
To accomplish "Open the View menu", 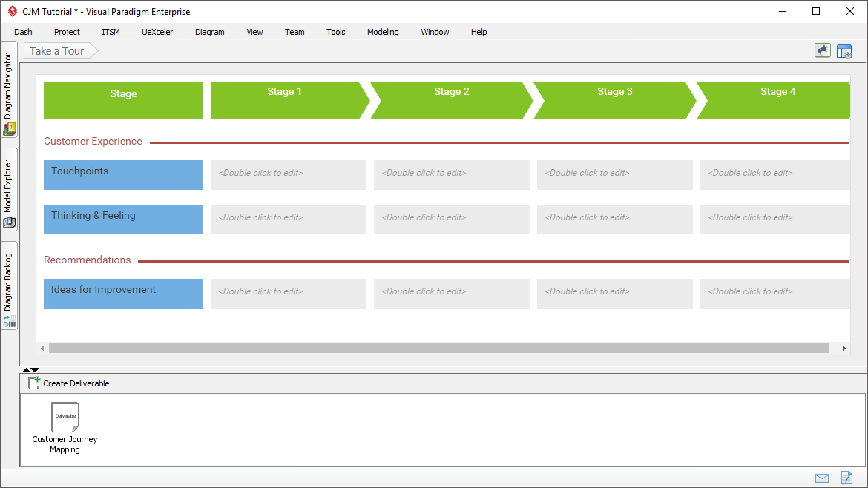I will (x=254, y=32).
